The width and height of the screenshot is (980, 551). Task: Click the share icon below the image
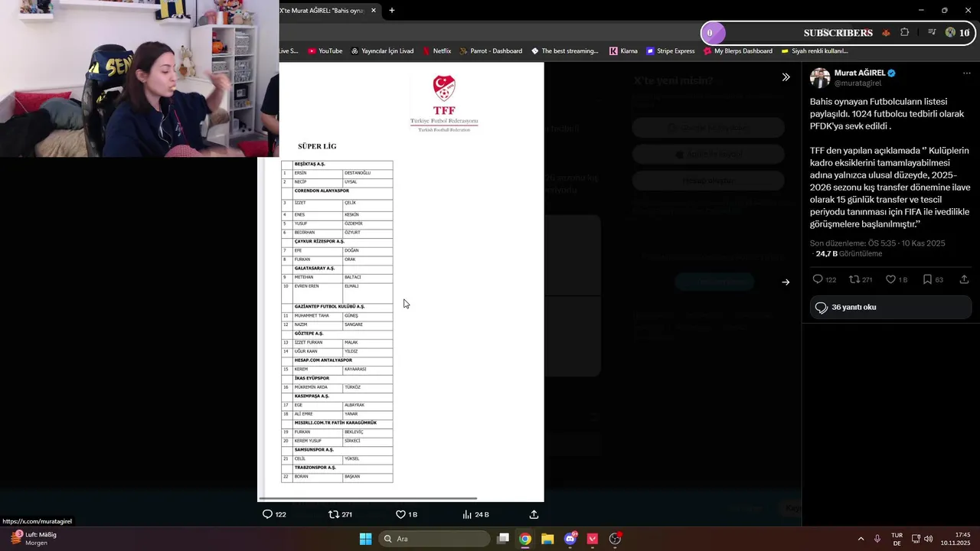tap(534, 514)
